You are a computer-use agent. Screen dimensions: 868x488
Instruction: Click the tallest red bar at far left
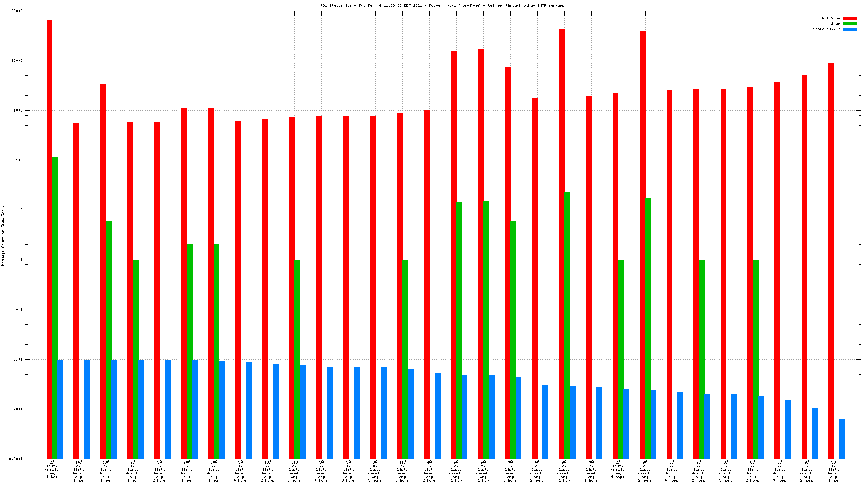click(x=49, y=239)
